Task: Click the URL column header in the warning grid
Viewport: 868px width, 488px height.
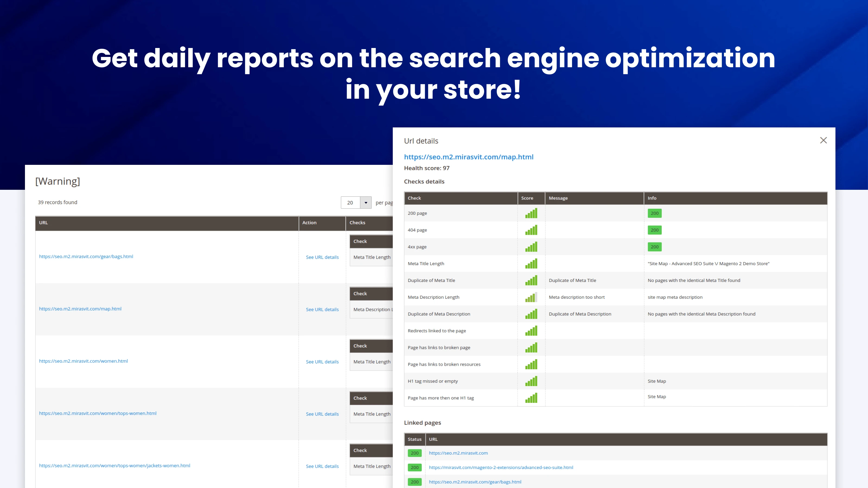Action: coord(43,223)
